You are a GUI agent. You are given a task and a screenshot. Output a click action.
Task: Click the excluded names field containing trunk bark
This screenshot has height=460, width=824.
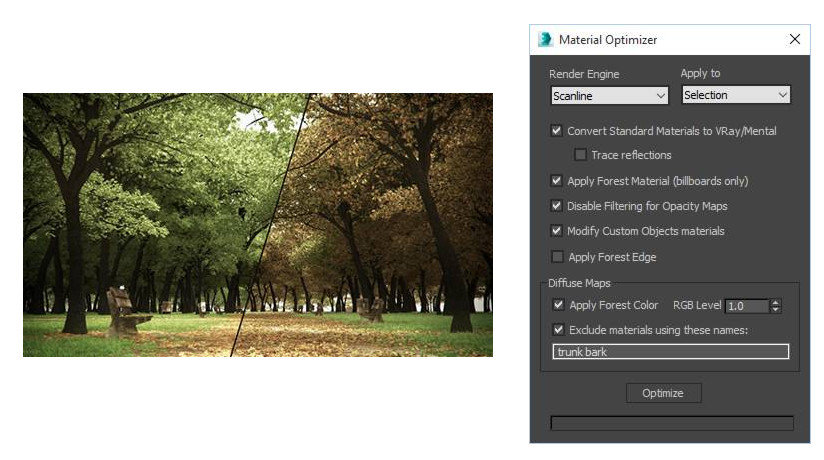click(x=670, y=352)
